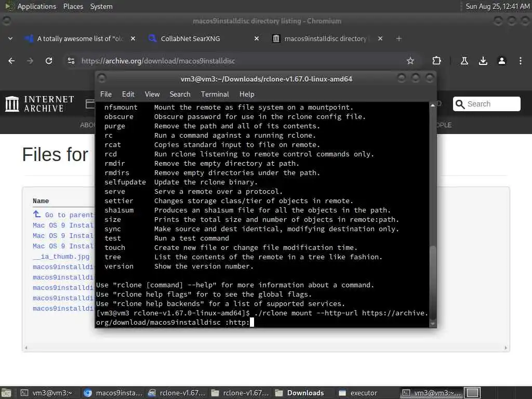
Task: Click the Name column header
Action: pyautogui.click(x=41, y=201)
